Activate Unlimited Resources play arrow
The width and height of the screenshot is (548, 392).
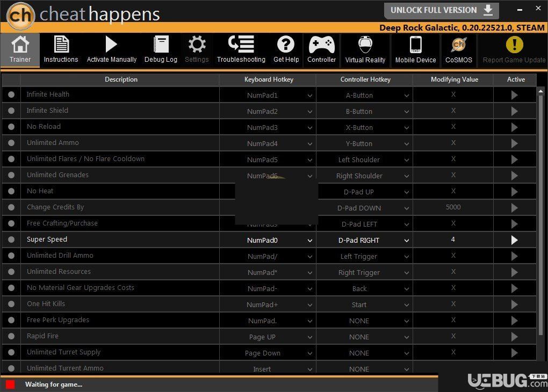pyautogui.click(x=514, y=272)
